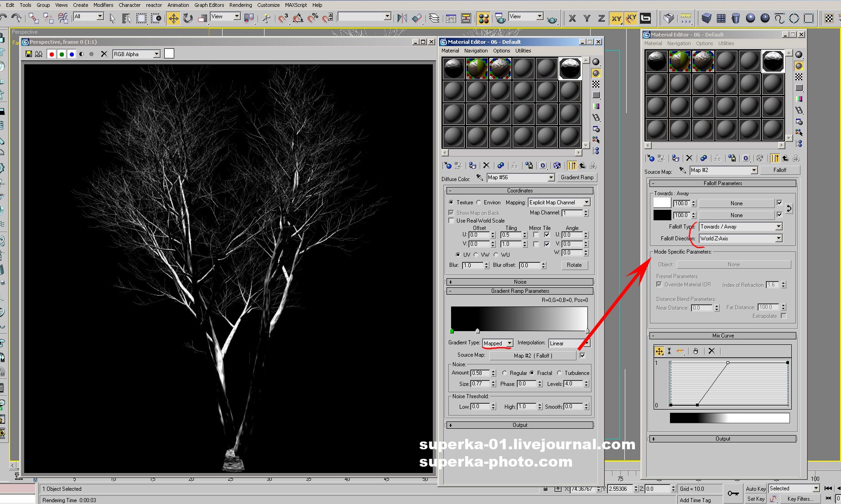Viewport: 841px width, 504px height.
Task: Click swap colors arrow in Falloff Parameters
Action: [789, 209]
